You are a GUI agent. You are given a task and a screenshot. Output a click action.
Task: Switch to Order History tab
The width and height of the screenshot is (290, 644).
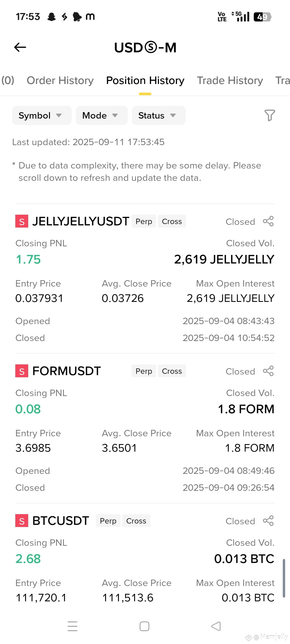pos(60,80)
